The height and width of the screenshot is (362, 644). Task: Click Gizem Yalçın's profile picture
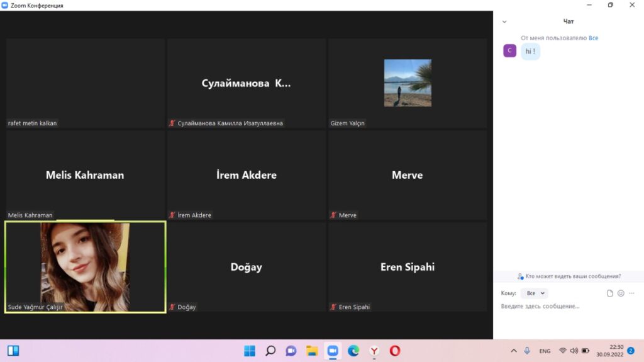click(x=408, y=82)
